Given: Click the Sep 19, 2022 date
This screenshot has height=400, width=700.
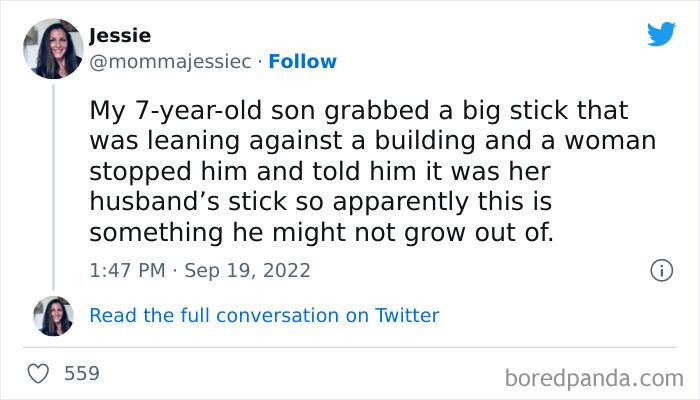Looking at the screenshot, I should pyautogui.click(x=249, y=270).
